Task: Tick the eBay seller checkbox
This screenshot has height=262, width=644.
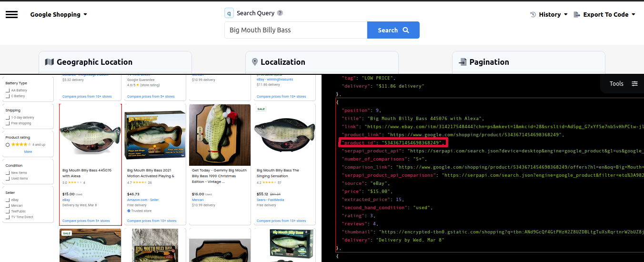Action: pyautogui.click(x=8, y=200)
